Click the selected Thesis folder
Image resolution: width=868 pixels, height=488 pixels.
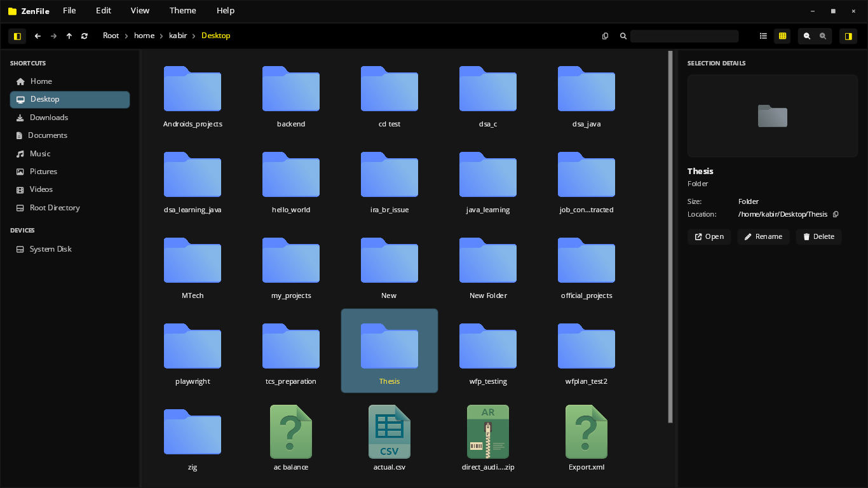point(390,351)
